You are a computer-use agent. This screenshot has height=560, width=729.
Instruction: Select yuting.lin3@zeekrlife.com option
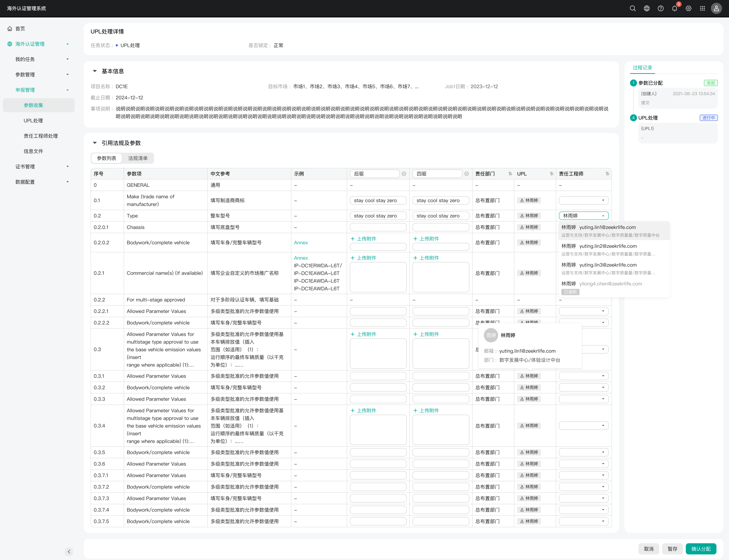click(614, 268)
